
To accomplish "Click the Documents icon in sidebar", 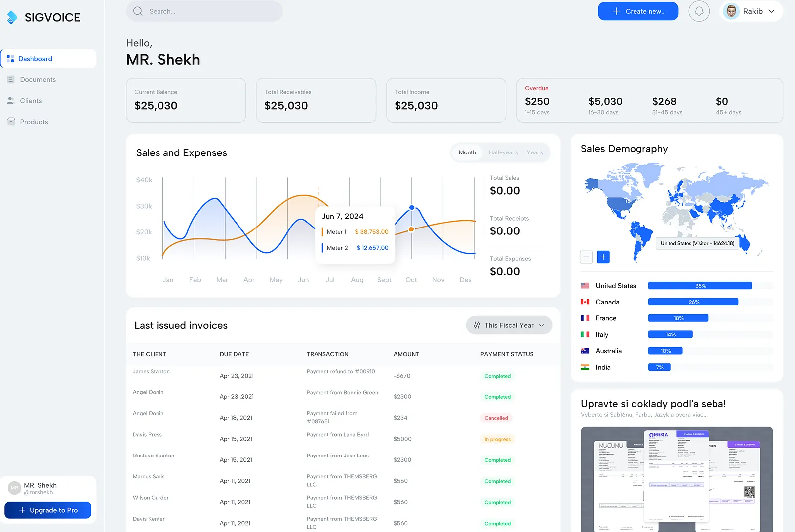I will pos(11,79).
